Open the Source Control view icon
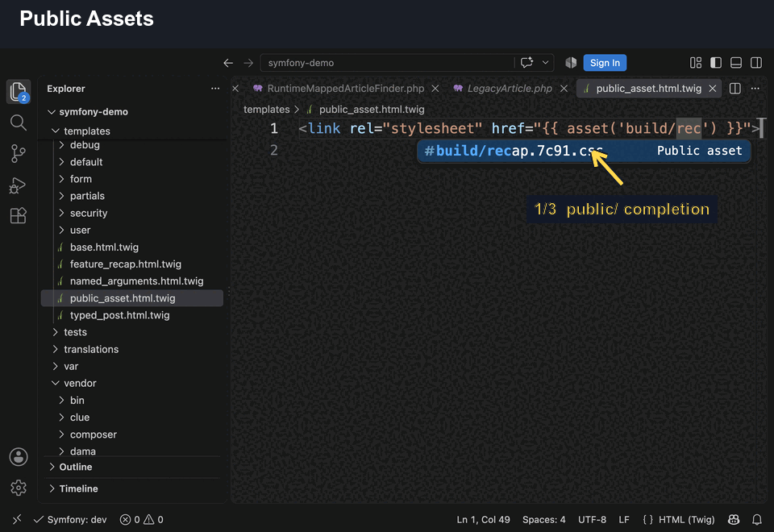Image resolution: width=774 pixels, height=532 pixels. (x=19, y=153)
